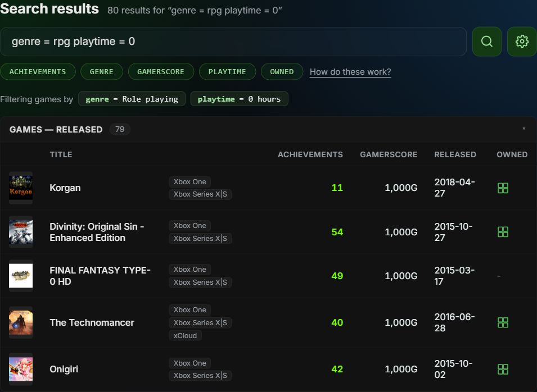Insert the ACHIEVEMENTS filter chip
The width and height of the screenshot is (537, 392).
tap(38, 71)
